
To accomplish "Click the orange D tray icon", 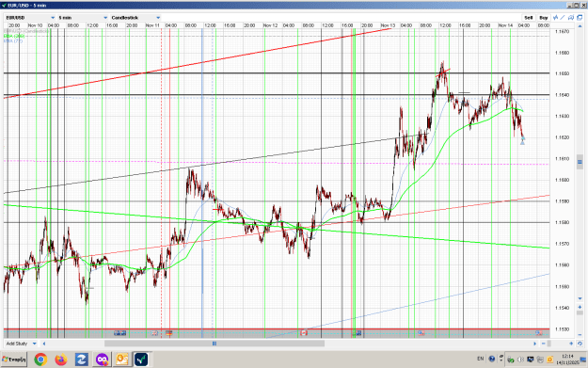I will click(x=549, y=360).
